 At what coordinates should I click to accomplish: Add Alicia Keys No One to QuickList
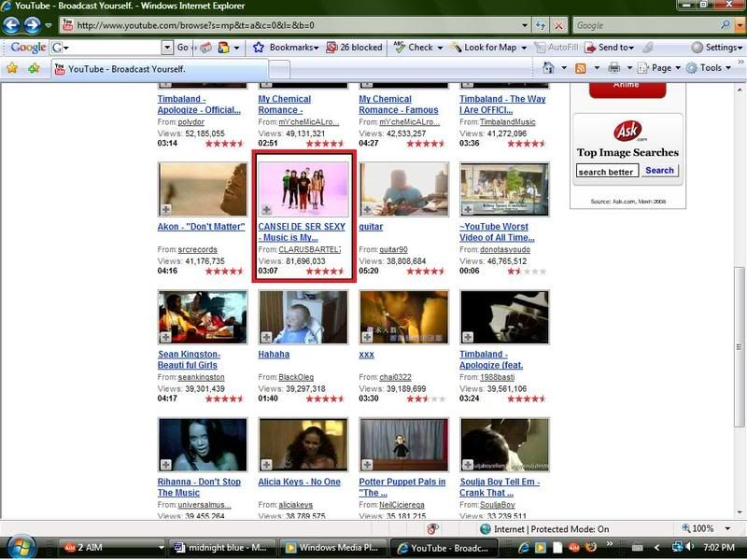point(266,465)
